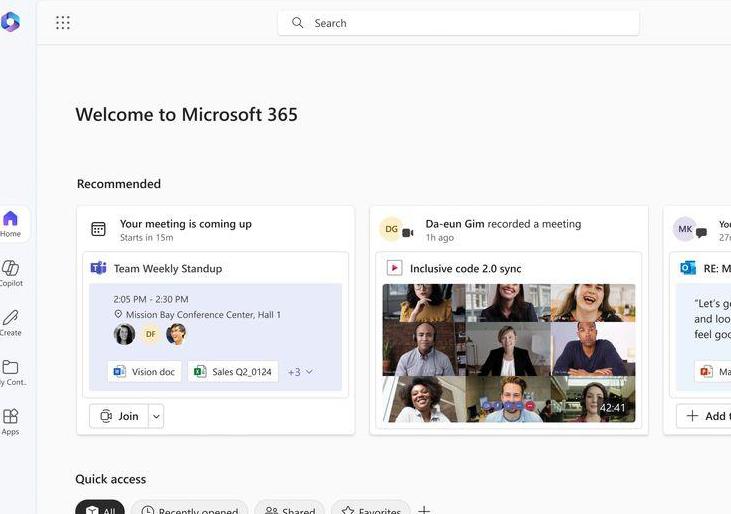Open Inclusive code 2.0 sync title
This screenshot has width=731, height=514.
(x=465, y=268)
